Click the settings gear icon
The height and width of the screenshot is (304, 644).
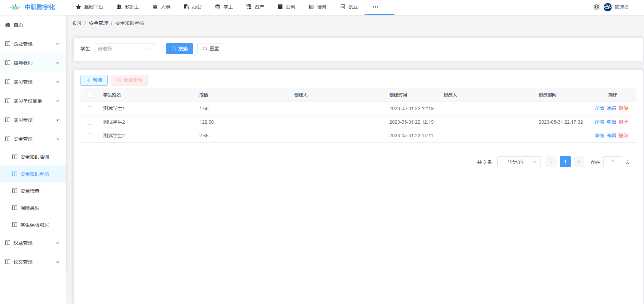point(596,7)
